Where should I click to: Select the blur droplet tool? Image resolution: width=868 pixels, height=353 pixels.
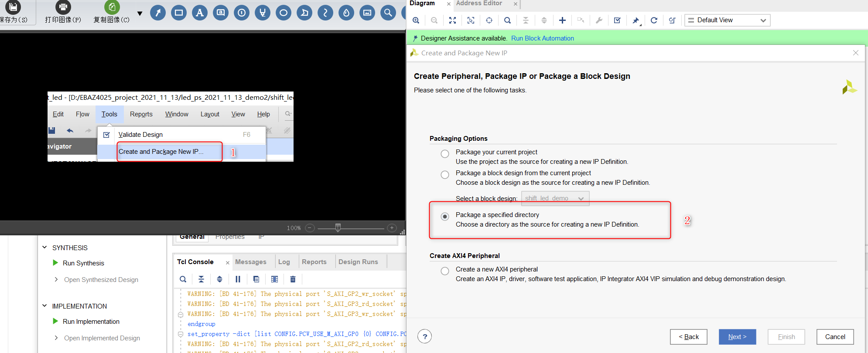[346, 12]
